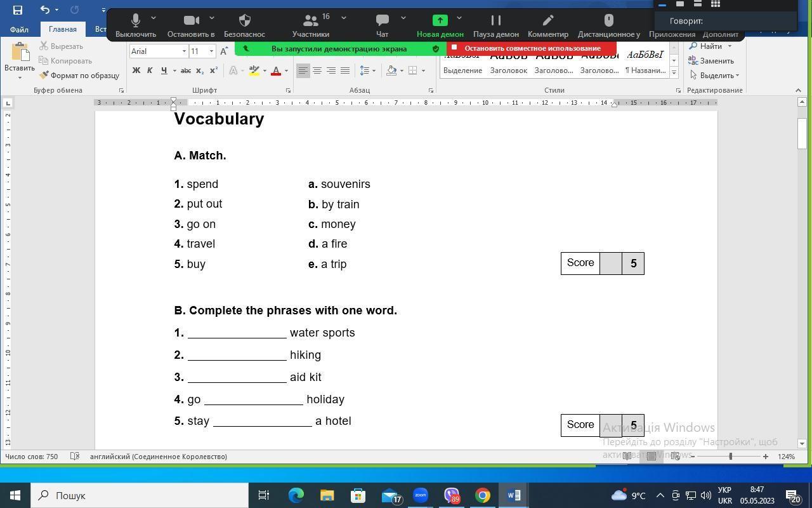812x508 pixels.
Task: Open Абзац dialog launcher
Action: pos(431,91)
